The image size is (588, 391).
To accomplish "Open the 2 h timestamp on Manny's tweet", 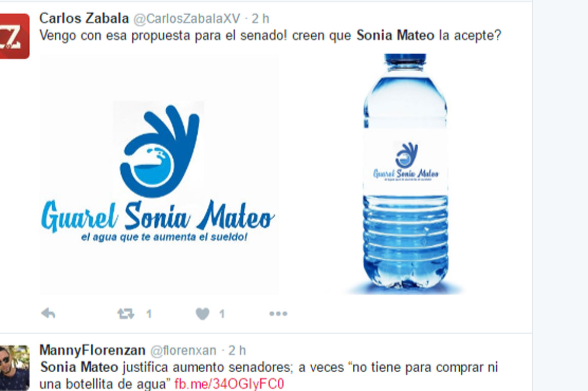I will tap(237, 350).
